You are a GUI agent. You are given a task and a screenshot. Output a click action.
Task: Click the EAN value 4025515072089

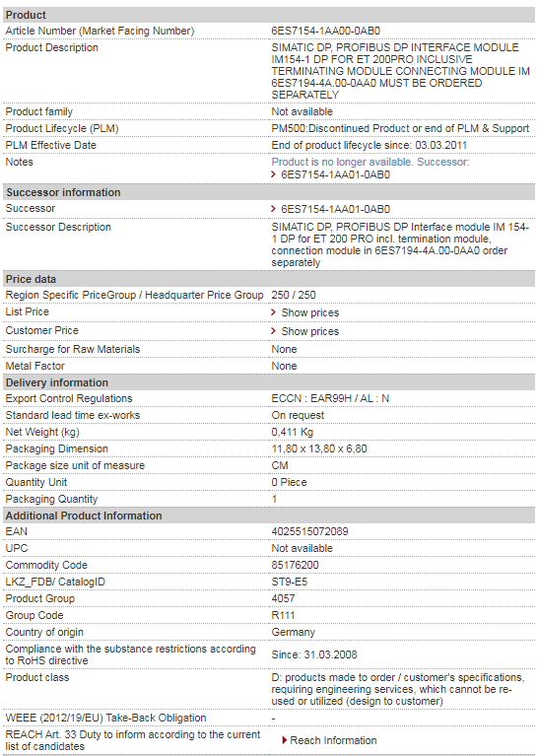tap(309, 531)
